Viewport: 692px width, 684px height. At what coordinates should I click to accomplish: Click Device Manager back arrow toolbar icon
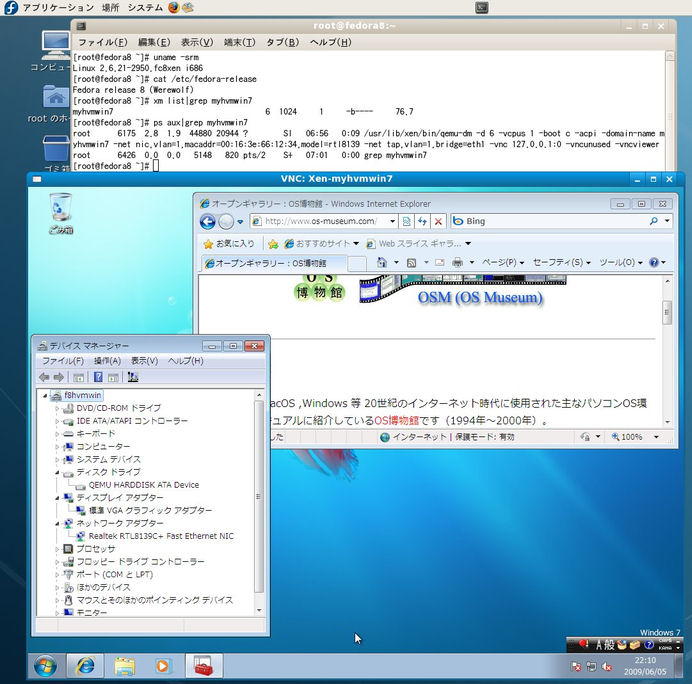coord(44,377)
